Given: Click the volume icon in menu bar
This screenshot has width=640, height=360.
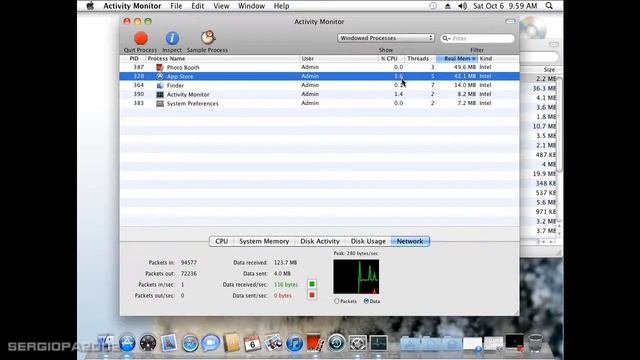Looking at the screenshot, I should [462, 6].
